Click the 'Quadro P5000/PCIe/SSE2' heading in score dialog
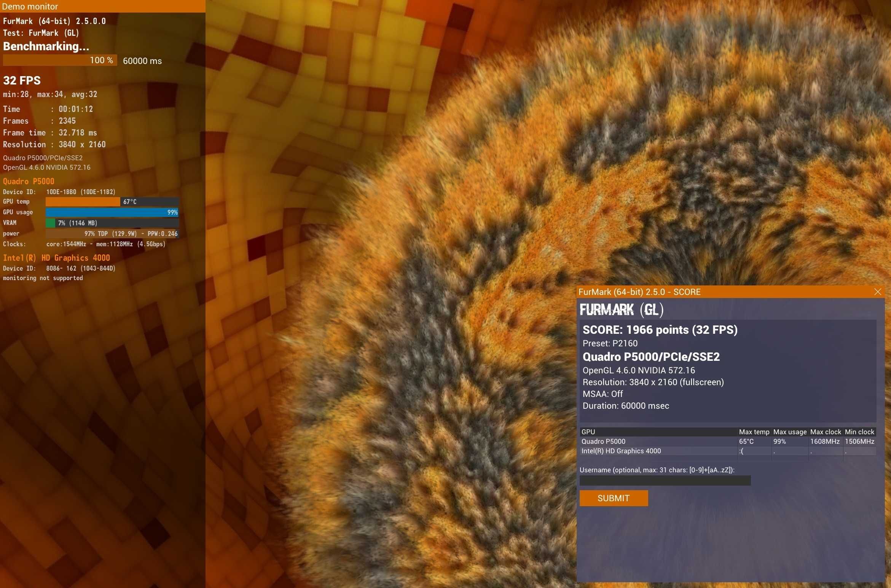This screenshot has width=891, height=588. coord(651,357)
